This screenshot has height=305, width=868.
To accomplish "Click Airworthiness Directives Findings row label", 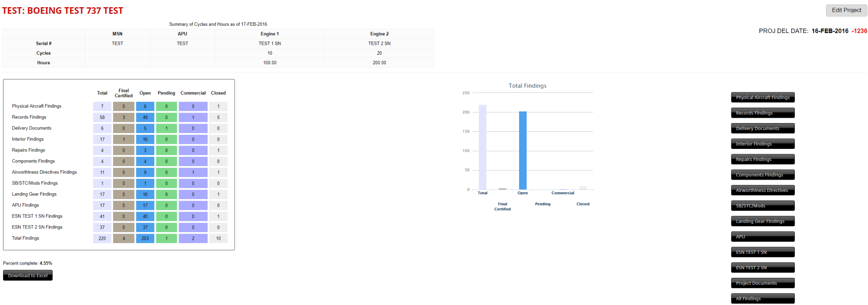I will coord(44,172).
